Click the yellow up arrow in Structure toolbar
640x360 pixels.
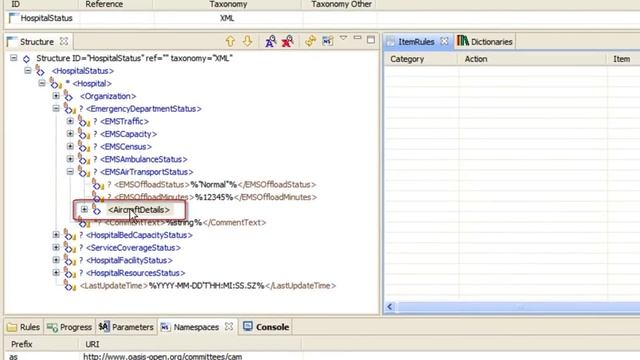point(230,41)
